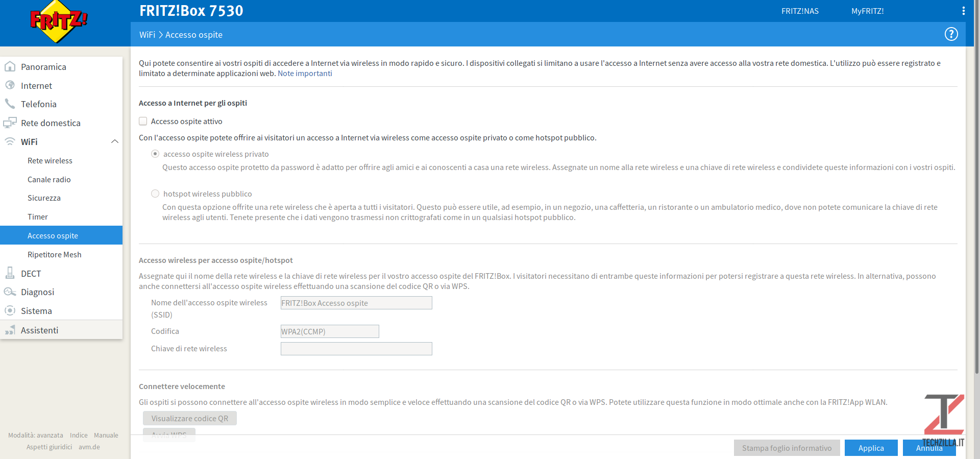The width and height of the screenshot is (980, 459).
Task: Click the Assistenti icon
Action: (10, 330)
